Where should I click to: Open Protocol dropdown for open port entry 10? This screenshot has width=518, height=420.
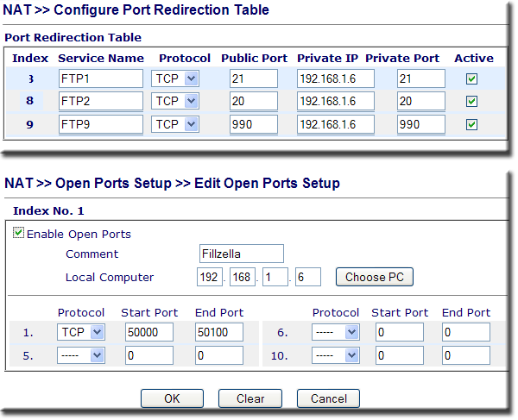(336, 355)
